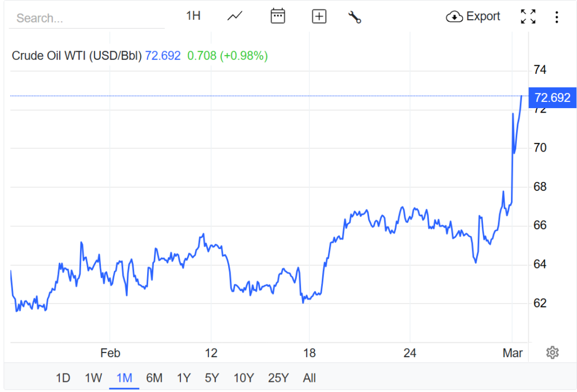
Task: Click the Export cloud download button
Action: click(473, 16)
